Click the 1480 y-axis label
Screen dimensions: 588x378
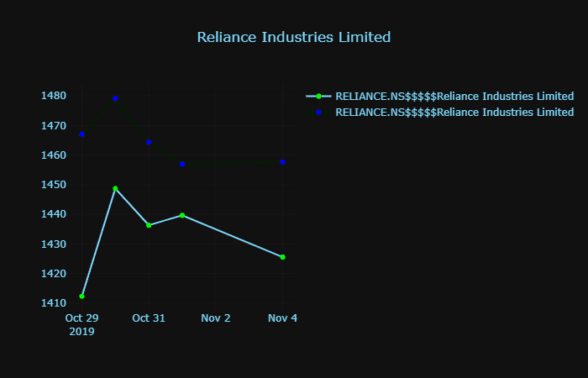[54, 96]
